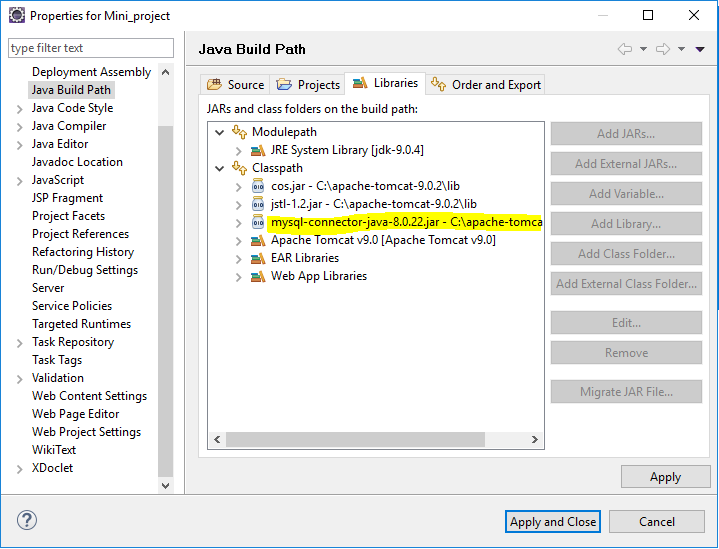719x549 pixels.
Task: Expand the Web App Libraries entry
Action: [238, 277]
